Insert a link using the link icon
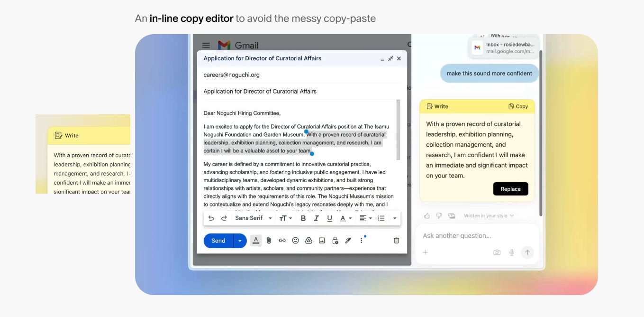644x317 pixels. click(x=282, y=241)
